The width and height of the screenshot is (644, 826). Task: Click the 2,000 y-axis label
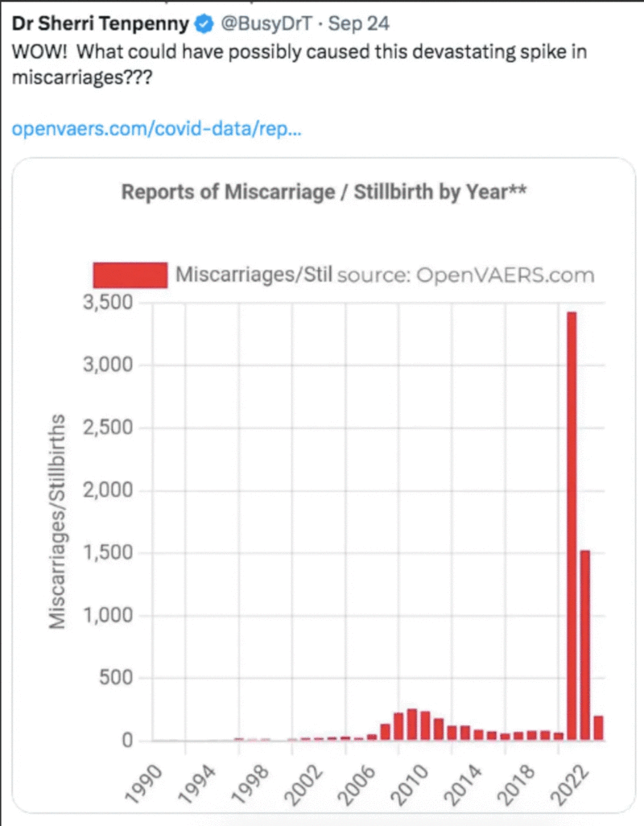click(108, 490)
